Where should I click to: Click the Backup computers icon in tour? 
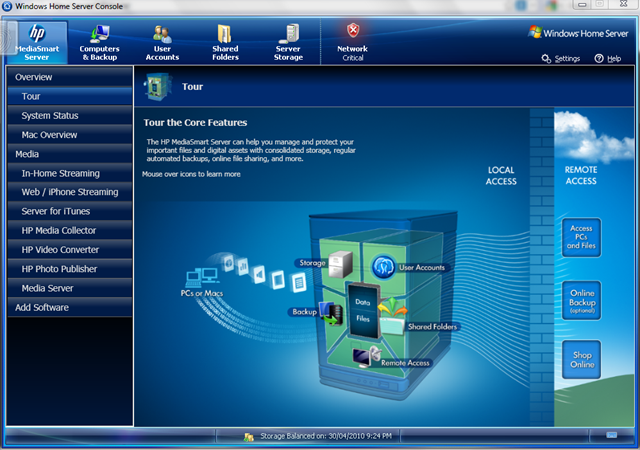[331, 313]
